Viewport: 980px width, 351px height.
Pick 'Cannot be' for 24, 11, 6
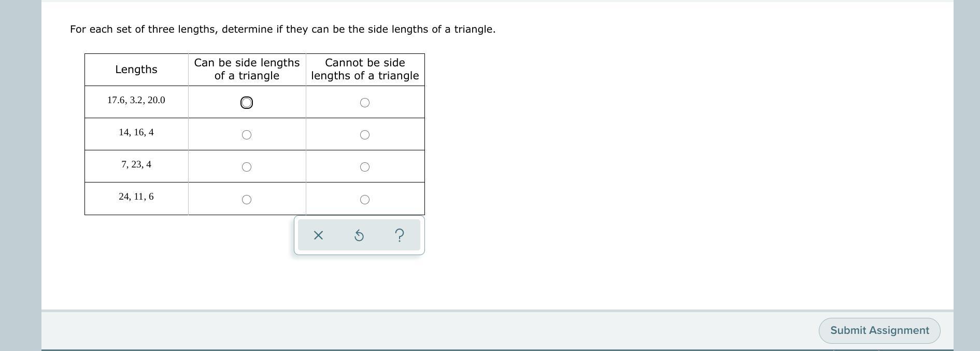365,200
